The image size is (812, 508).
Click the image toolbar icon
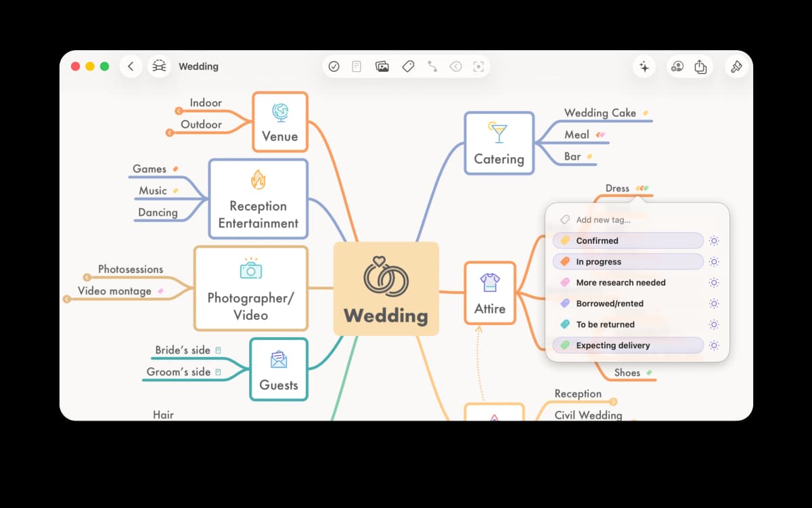382,66
